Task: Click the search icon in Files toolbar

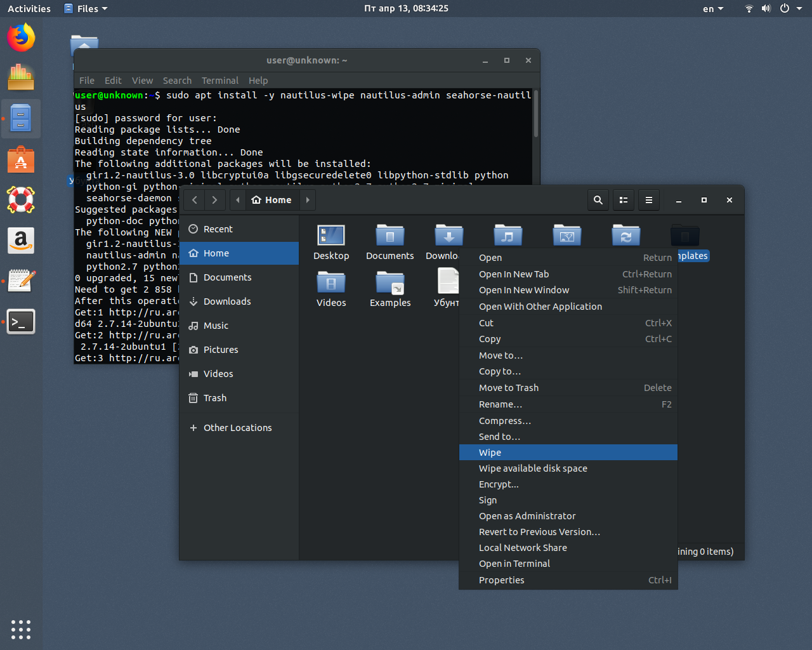Action: 598,200
